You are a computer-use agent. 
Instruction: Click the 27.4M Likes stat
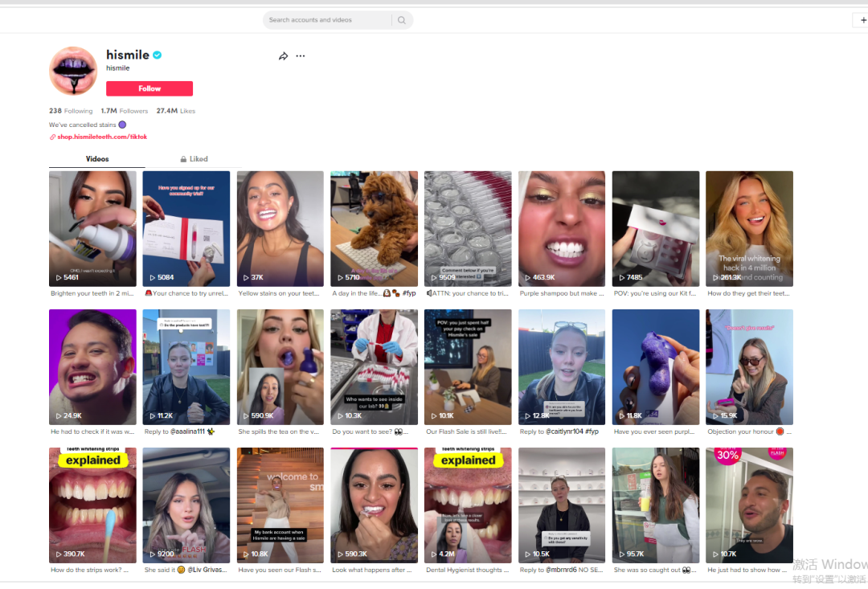click(175, 111)
